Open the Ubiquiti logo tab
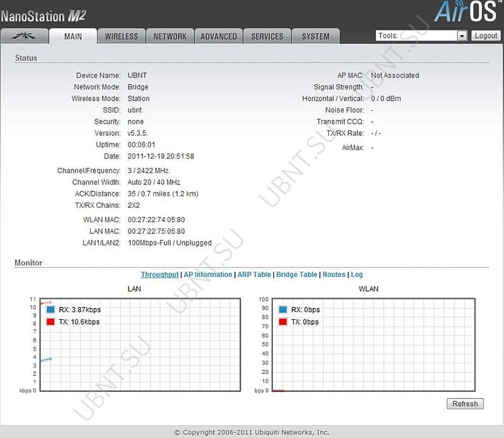The width and height of the screenshot is (504, 438). click(25, 36)
